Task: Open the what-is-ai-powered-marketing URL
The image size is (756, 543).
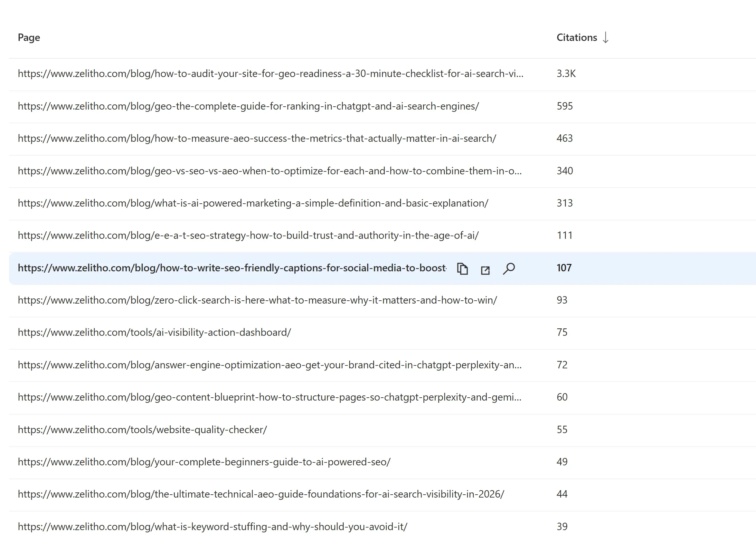Action: 253,203
